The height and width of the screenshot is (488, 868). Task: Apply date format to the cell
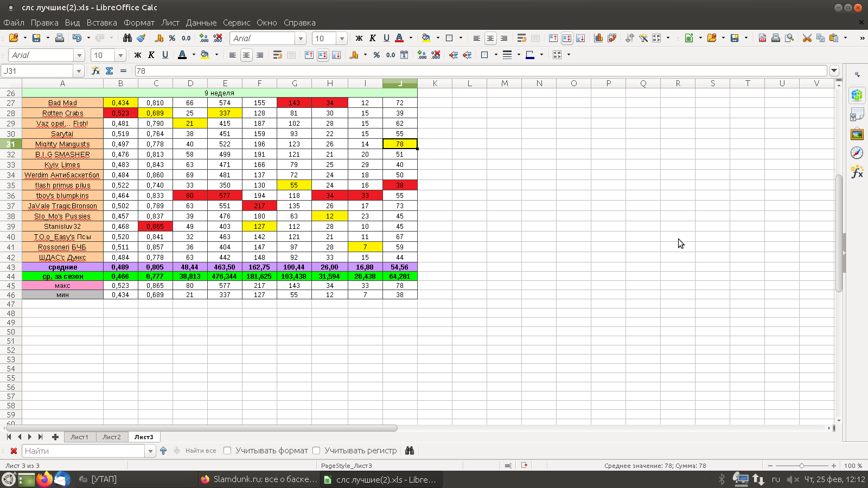coord(404,55)
